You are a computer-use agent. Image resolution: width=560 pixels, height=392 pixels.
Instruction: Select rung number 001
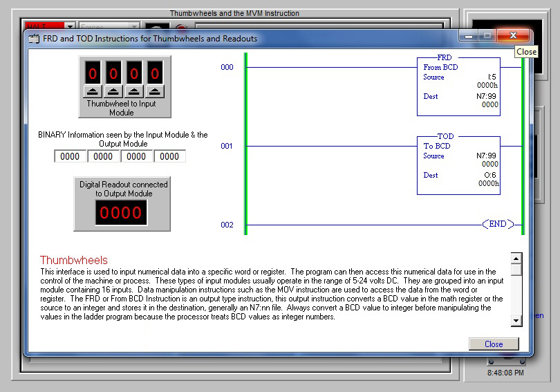tap(227, 146)
